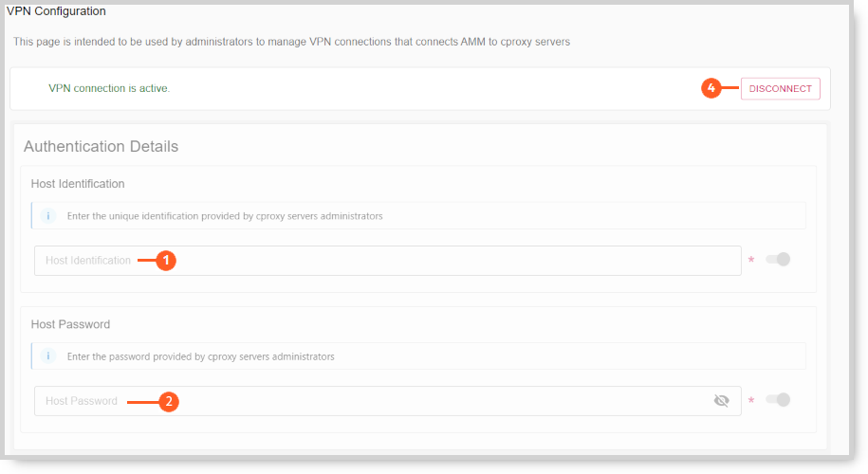Toggle the Host Password switch
The height and width of the screenshot is (474, 868).
[x=778, y=400]
